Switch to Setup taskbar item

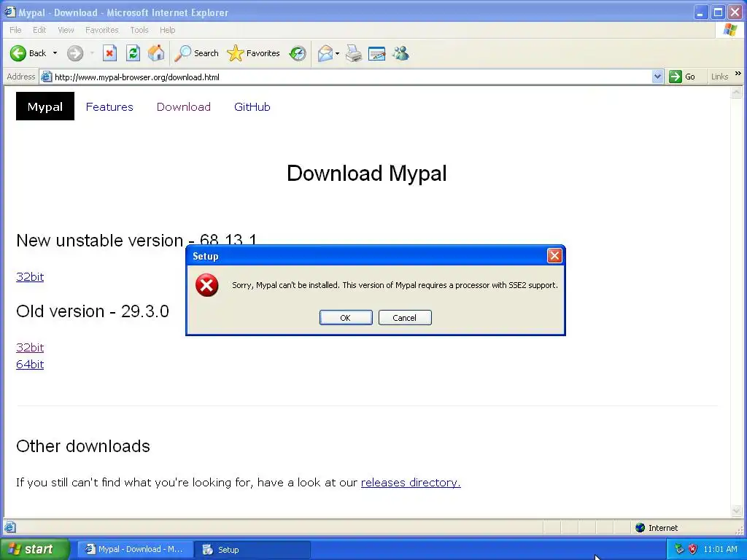252,550
